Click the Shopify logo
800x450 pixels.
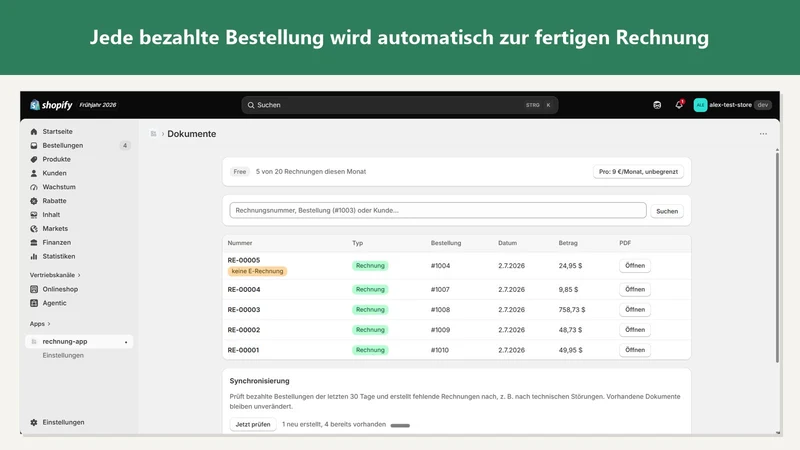(x=51, y=105)
